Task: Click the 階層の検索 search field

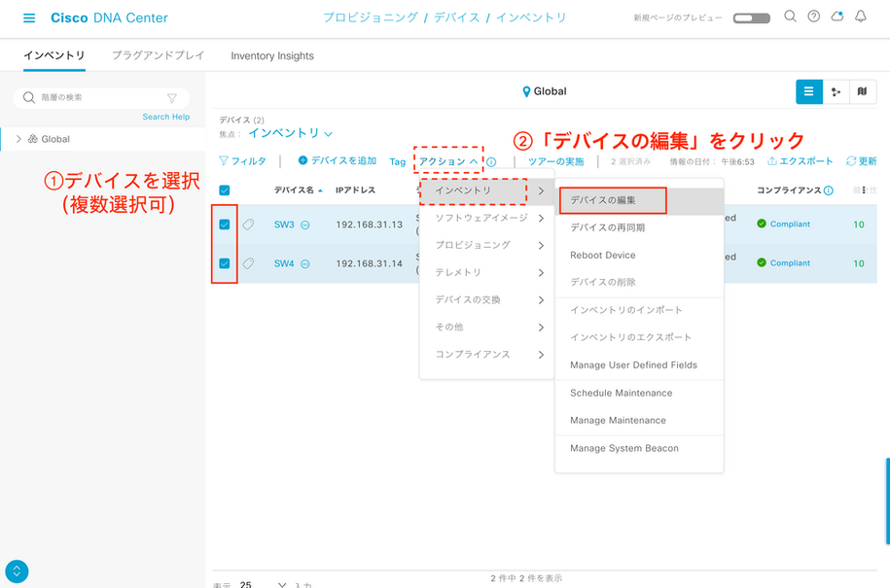Action: (x=101, y=98)
